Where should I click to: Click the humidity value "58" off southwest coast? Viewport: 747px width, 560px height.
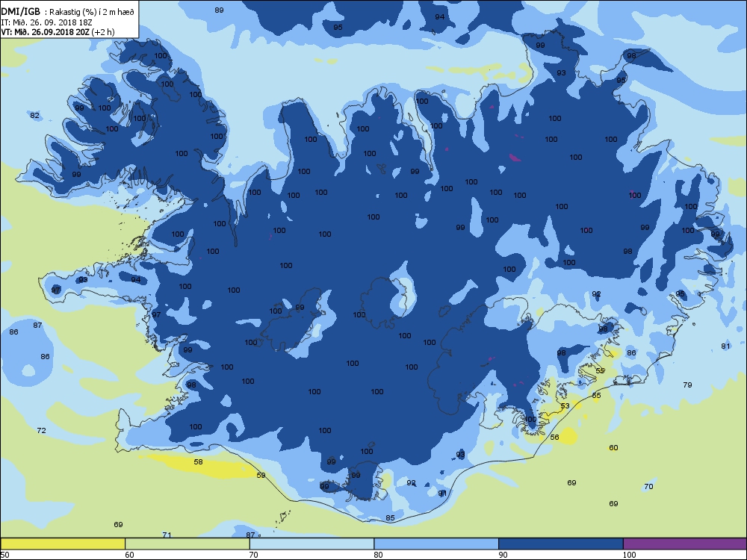[x=198, y=461]
